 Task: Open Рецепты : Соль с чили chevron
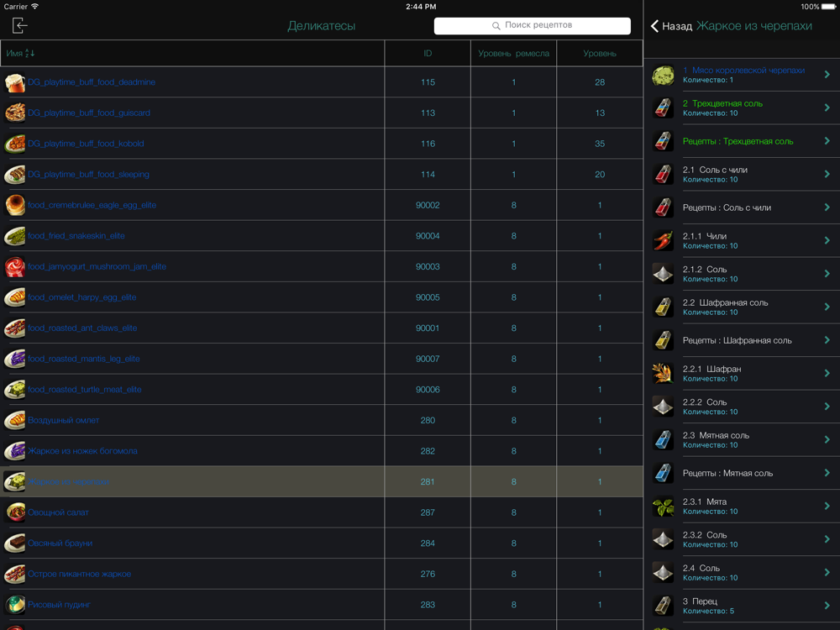coord(827,207)
